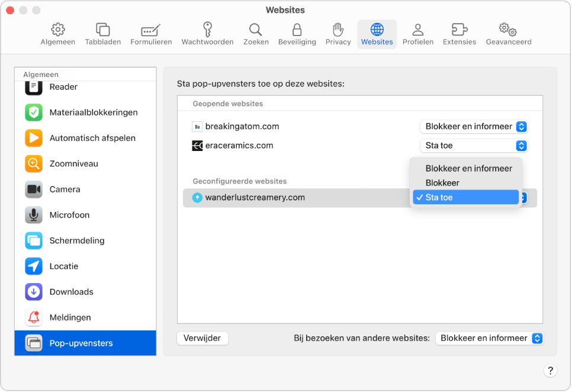
Task: Pick the checked 'Sta toe' option
Action: 465,197
